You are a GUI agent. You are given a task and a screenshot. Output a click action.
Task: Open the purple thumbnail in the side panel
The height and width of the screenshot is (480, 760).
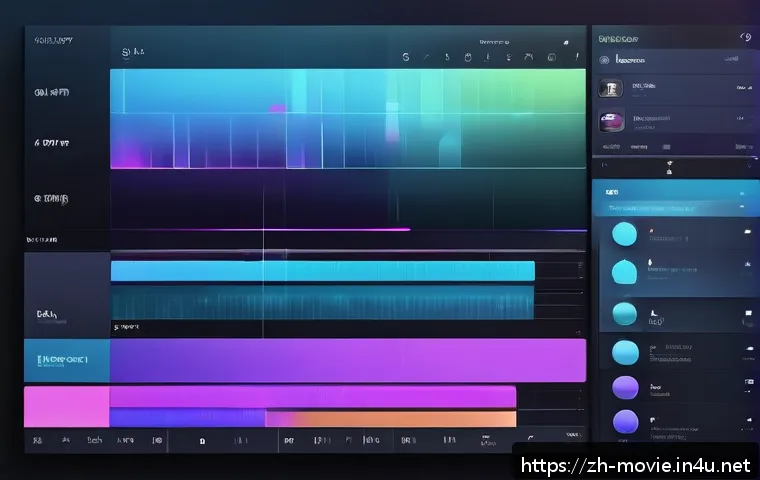pos(610,122)
